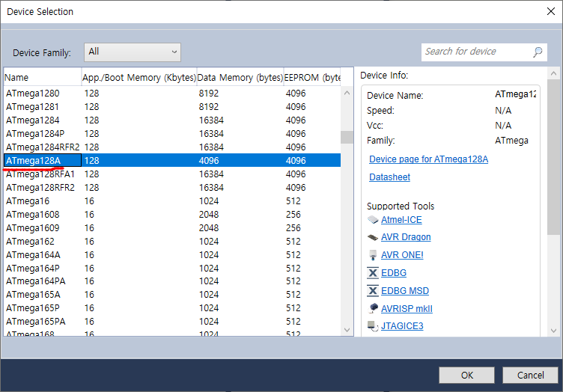
Task: Click the Device Info scrollbar thumb
Action: 554,157
